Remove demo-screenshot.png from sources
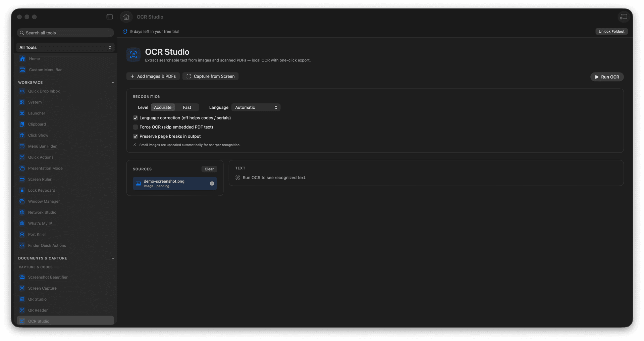644x341 pixels. click(x=212, y=184)
